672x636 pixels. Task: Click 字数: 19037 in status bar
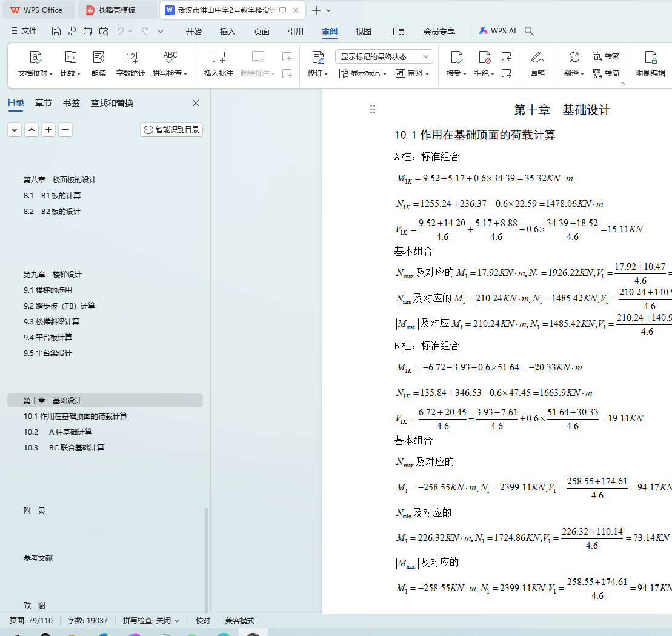pyautogui.click(x=87, y=621)
